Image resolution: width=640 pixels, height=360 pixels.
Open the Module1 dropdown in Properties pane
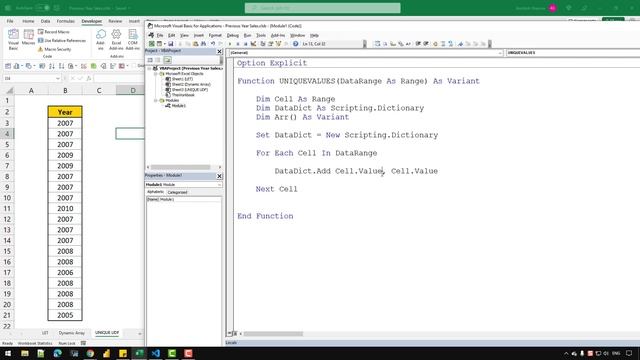click(219, 185)
